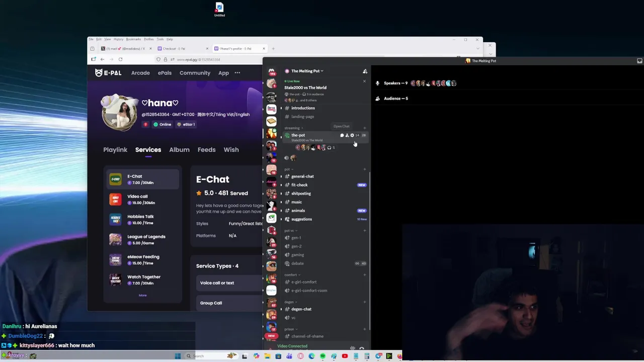Open Discord direct messages home icon
The width and height of the screenshot is (644, 362).
(271, 71)
